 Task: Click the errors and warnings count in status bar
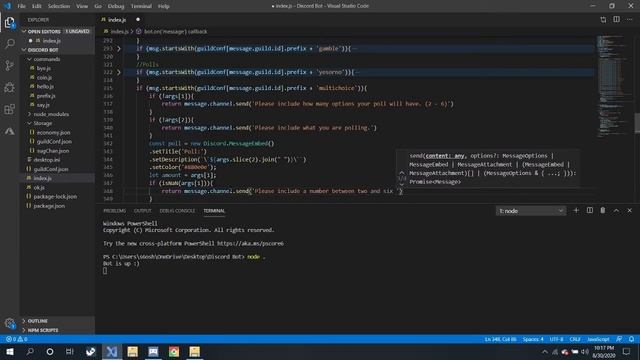click(x=17, y=339)
